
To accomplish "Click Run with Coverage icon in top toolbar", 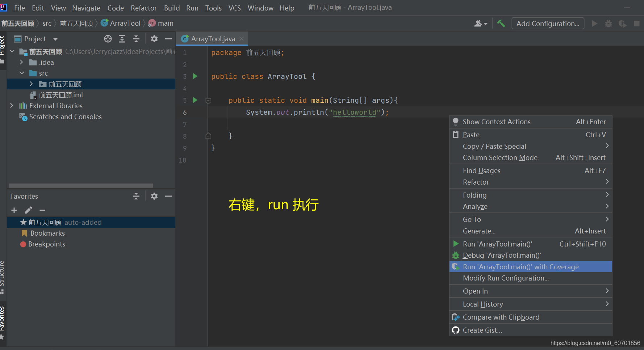I will tap(623, 23).
